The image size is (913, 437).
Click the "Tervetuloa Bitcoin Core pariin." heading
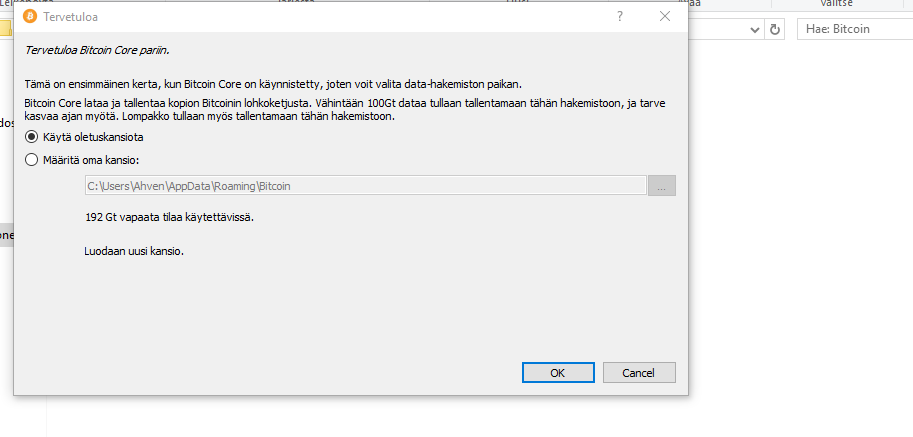click(x=97, y=50)
